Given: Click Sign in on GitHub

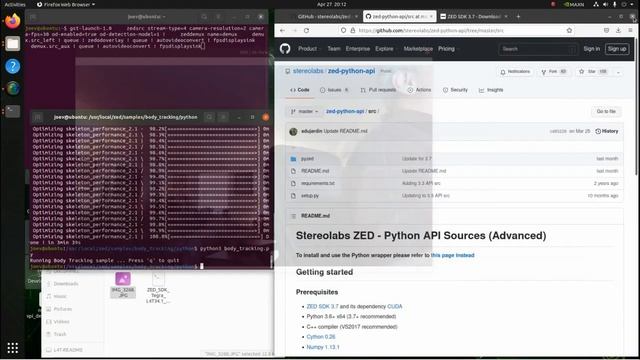Looking at the screenshot, I should point(591,49).
